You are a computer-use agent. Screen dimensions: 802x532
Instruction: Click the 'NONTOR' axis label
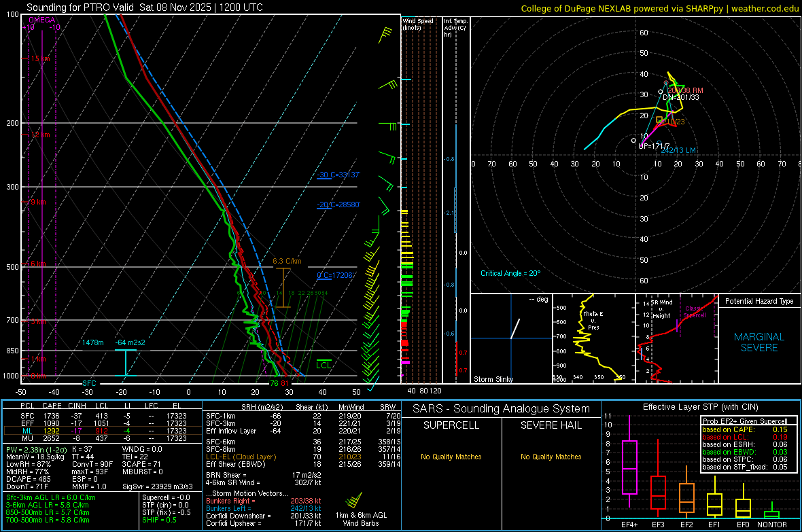coord(772,525)
